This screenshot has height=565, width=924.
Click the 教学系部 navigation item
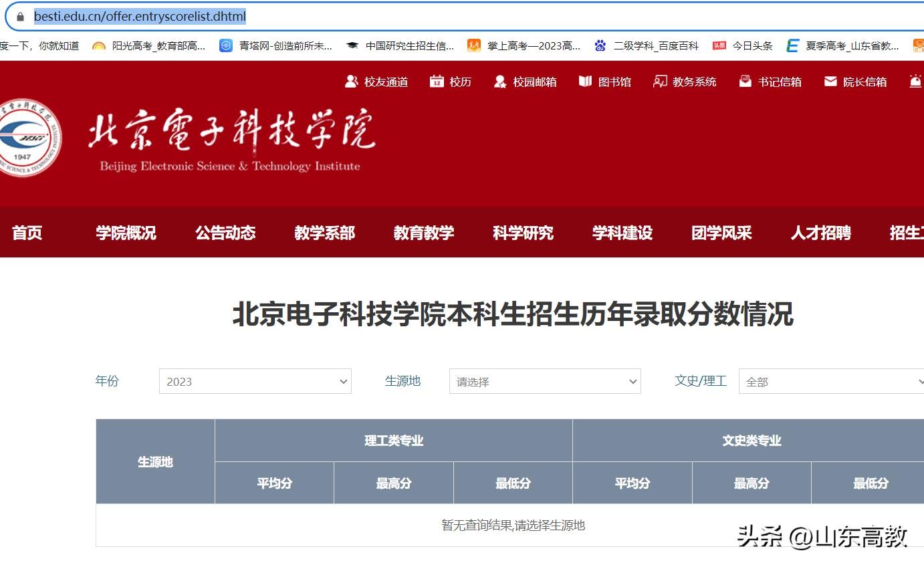pos(324,233)
